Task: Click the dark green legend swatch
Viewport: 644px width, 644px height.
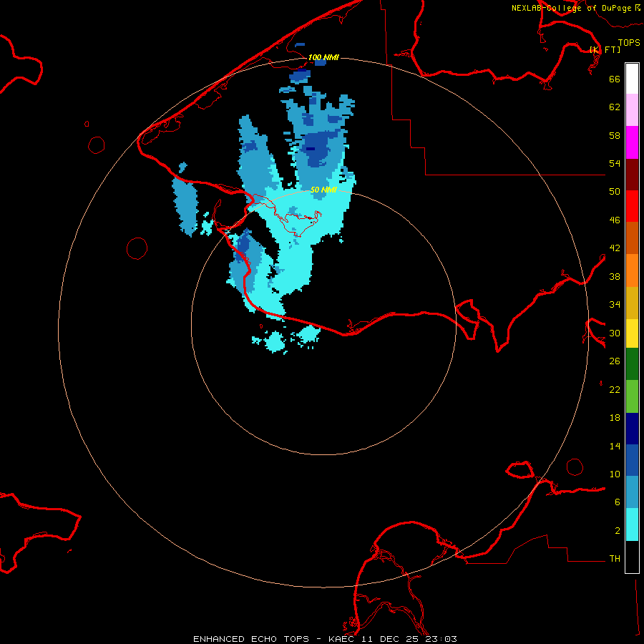Action: pos(632,364)
